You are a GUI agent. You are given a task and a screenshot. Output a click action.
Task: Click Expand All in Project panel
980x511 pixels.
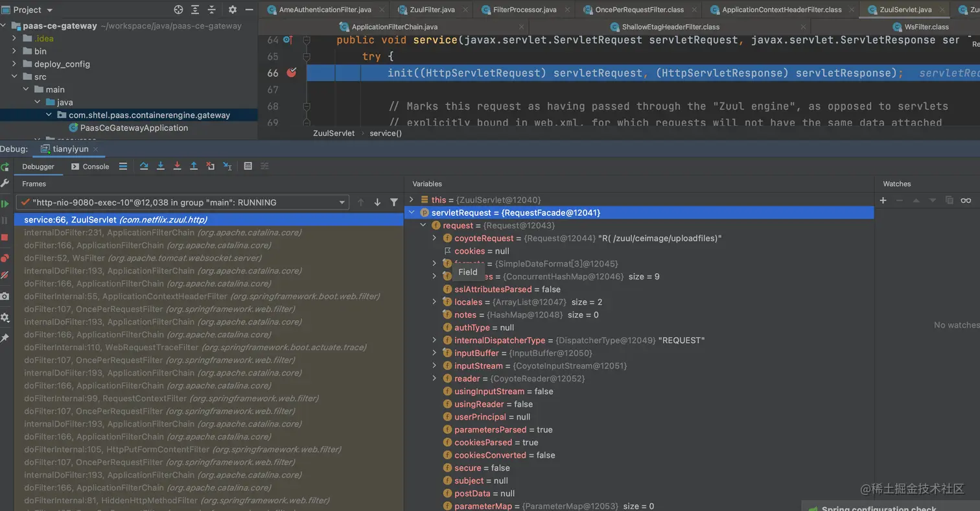196,10
